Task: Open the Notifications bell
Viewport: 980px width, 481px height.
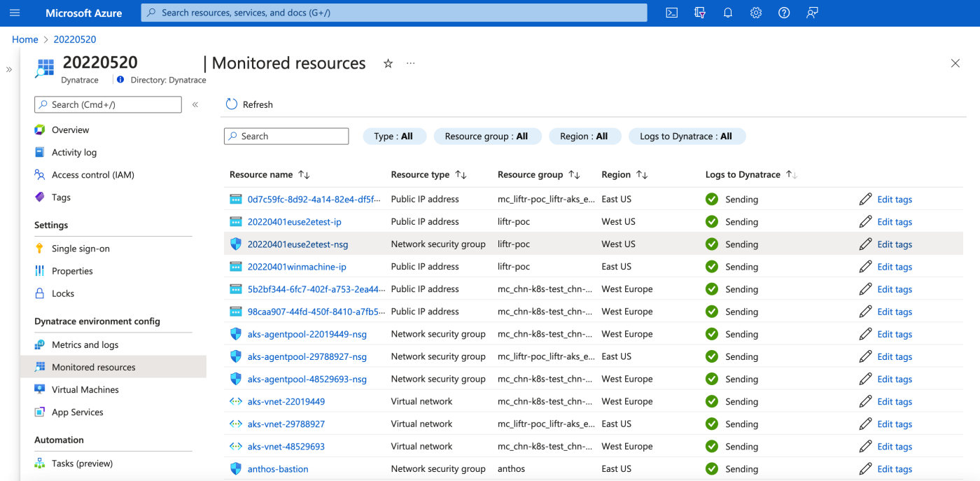Action: click(727, 12)
